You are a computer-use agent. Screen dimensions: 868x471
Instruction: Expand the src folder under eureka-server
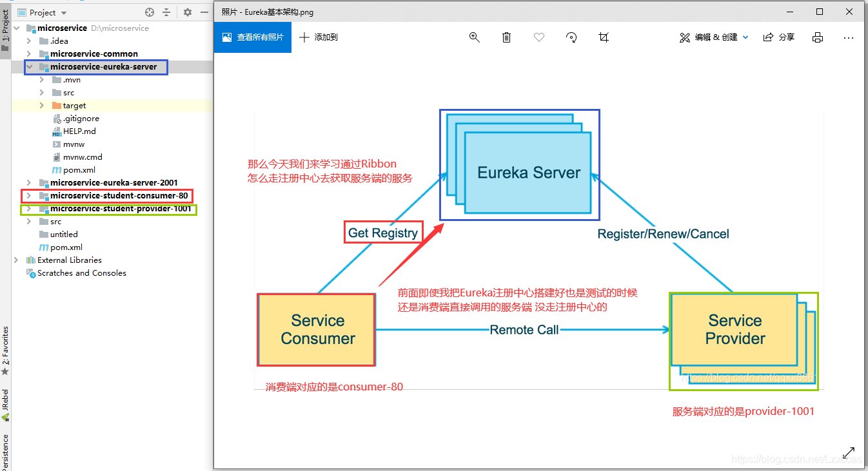tap(42, 93)
